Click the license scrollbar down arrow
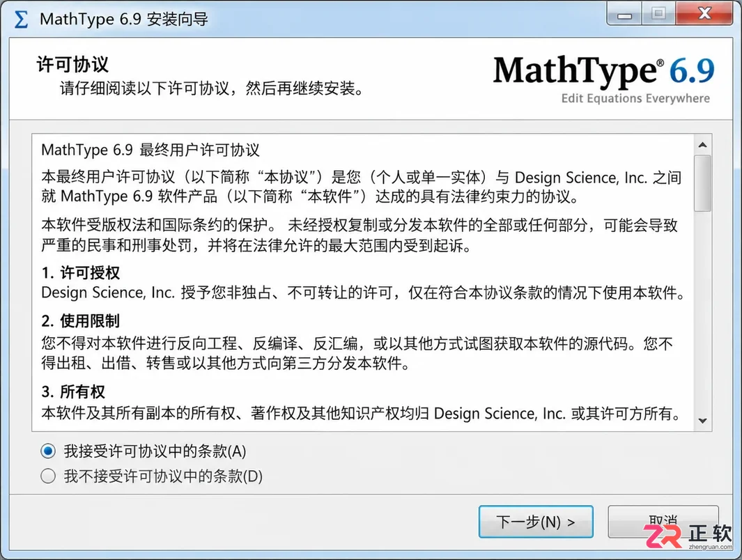 (703, 421)
